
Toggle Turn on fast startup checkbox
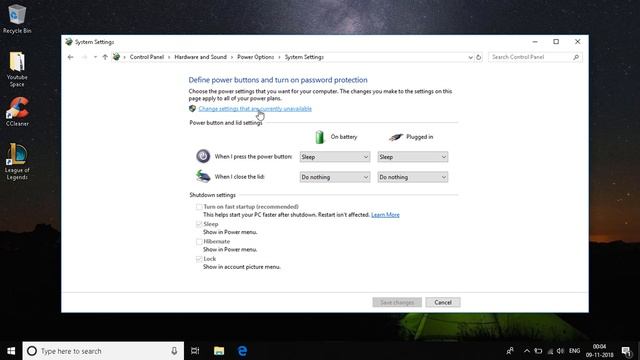pyautogui.click(x=199, y=207)
